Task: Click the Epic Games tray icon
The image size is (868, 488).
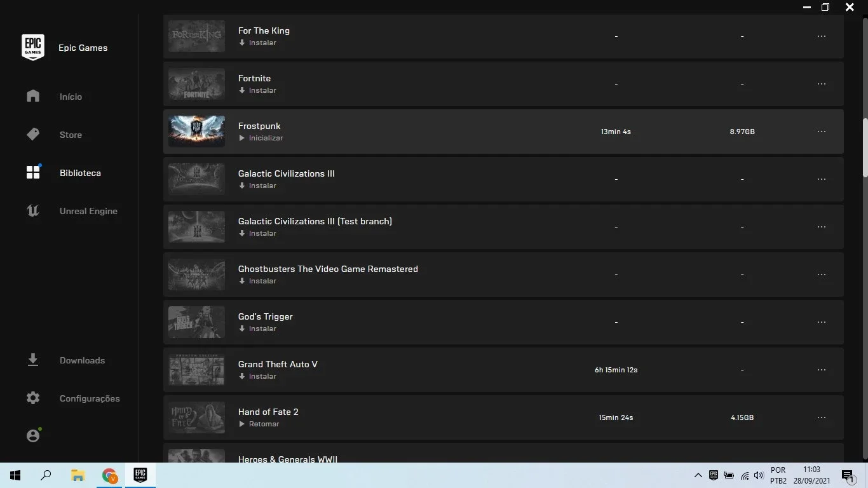Action: point(714,475)
